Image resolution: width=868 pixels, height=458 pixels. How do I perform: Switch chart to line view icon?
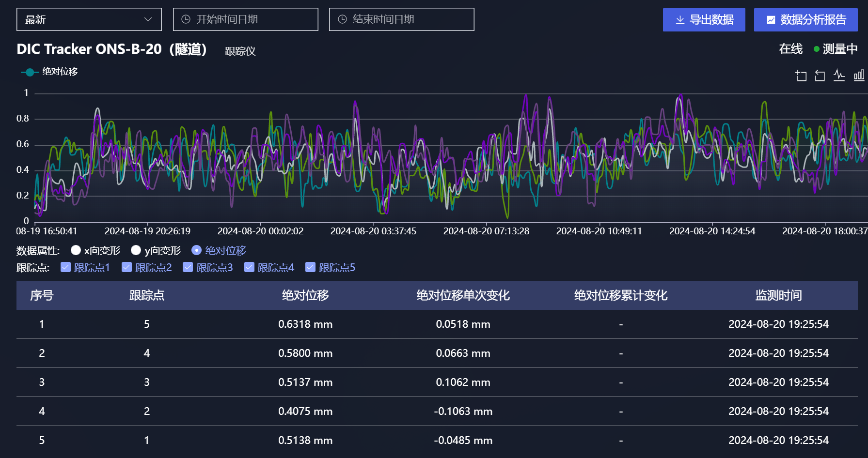pos(839,76)
